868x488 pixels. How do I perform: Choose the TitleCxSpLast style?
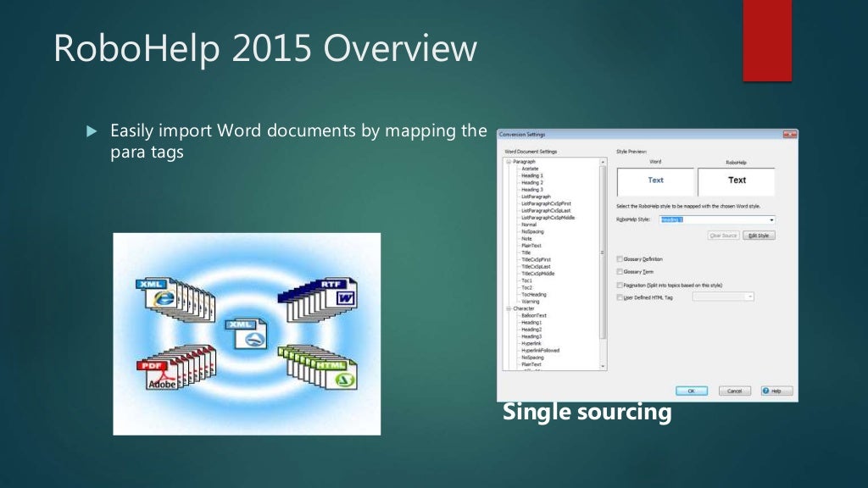pyautogui.click(x=536, y=267)
